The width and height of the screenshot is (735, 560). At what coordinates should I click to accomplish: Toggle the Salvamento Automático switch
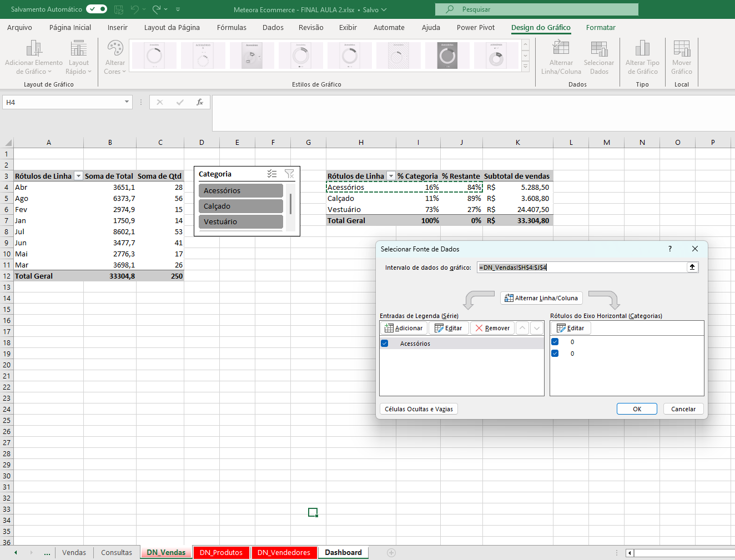pyautogui.click(x=97, y=9)
